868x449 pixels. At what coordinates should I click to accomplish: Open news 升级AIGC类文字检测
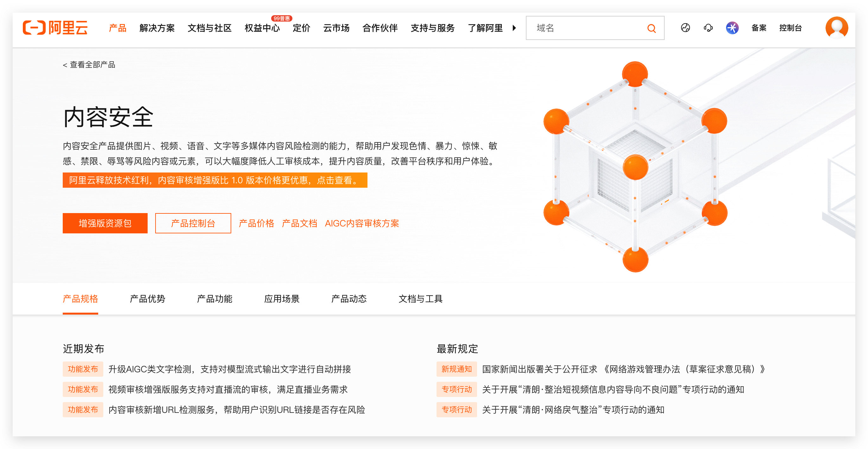(229, 369)
